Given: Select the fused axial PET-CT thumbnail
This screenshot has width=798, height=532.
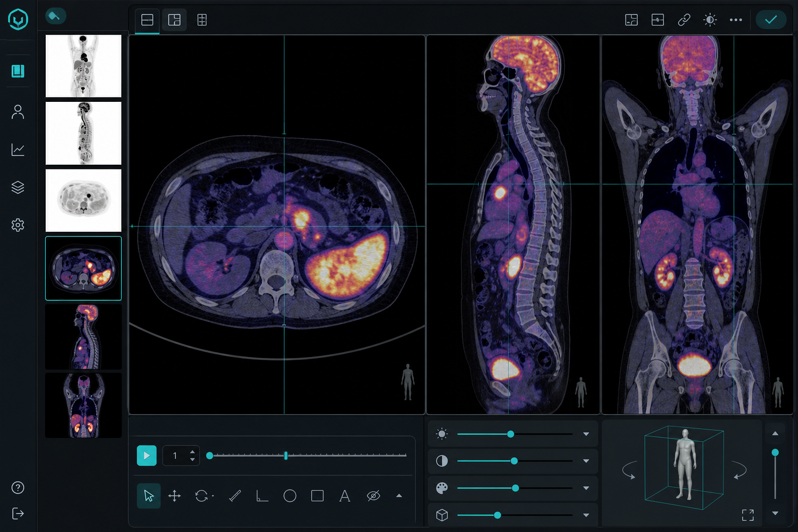Looking at the screenshot, I should point(84,269).
